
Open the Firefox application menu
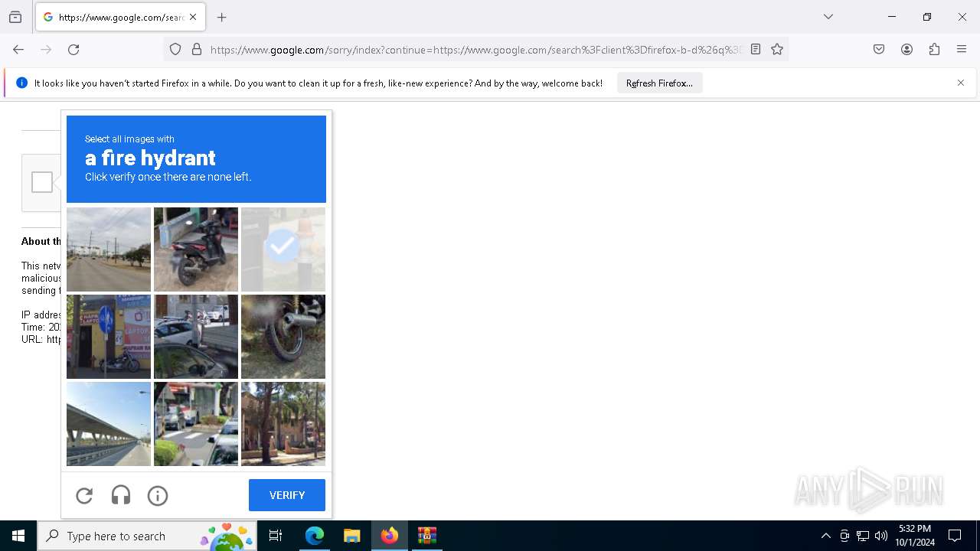[x=962, y=50]
